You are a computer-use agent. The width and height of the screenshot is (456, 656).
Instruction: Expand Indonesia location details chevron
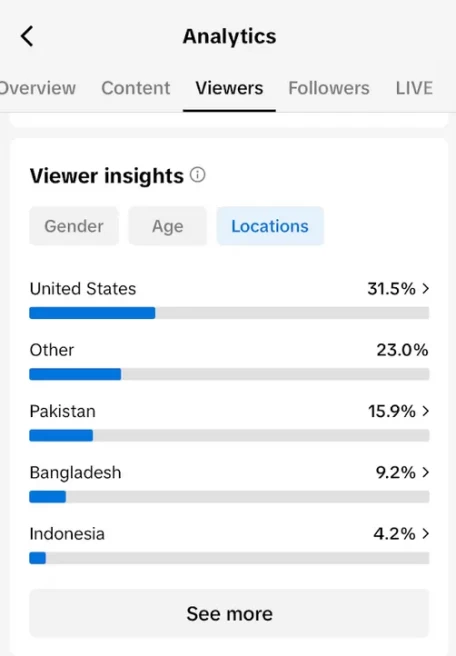425,533
